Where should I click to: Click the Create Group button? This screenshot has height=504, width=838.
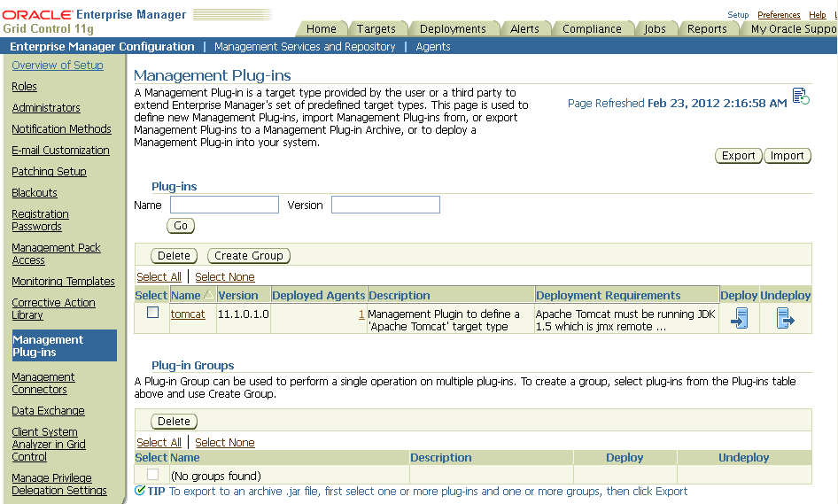249,255
